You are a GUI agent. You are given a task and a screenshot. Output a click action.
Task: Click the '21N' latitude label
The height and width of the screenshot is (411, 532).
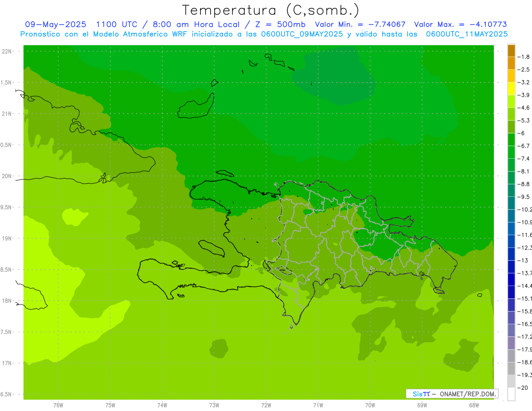coord(7,114)
